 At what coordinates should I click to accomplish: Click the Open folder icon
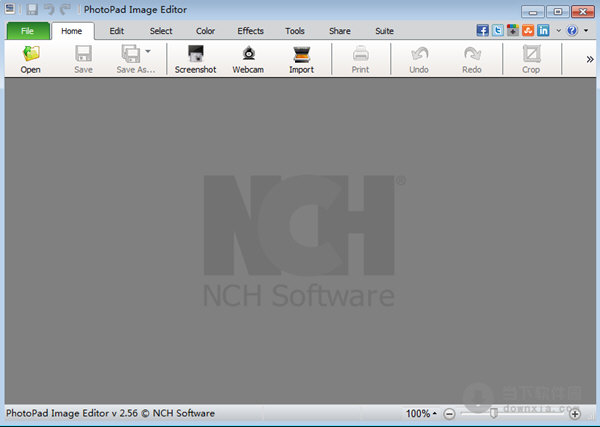coord(31,54)
